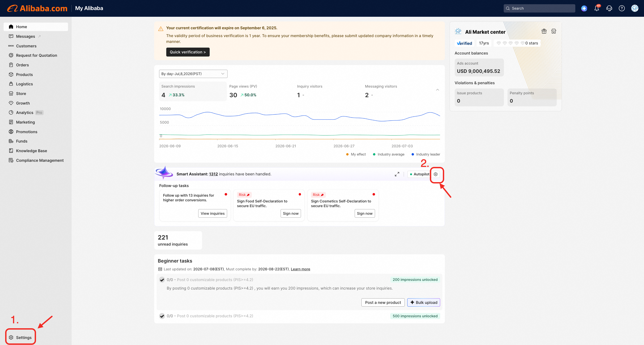This screenshot has width=644, height=345.
Task: Click the check mark of the 500 impressions task
Action: 162,316
